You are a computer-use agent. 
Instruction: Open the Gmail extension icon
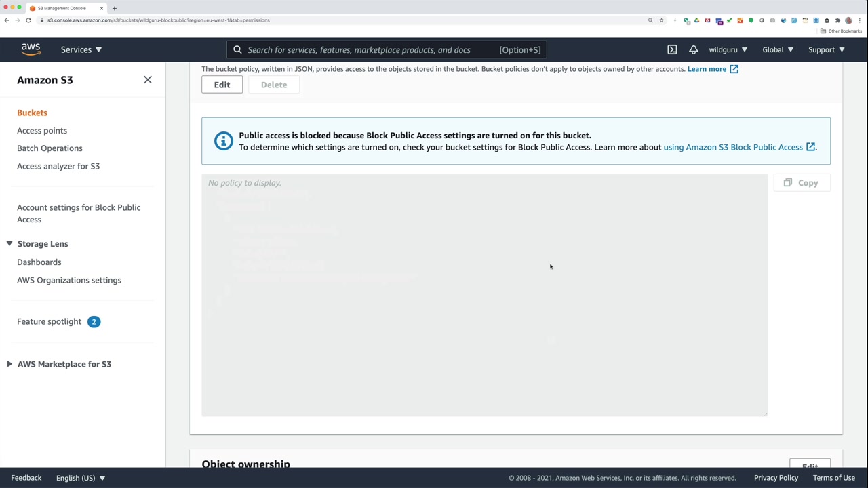click(707, 20)
